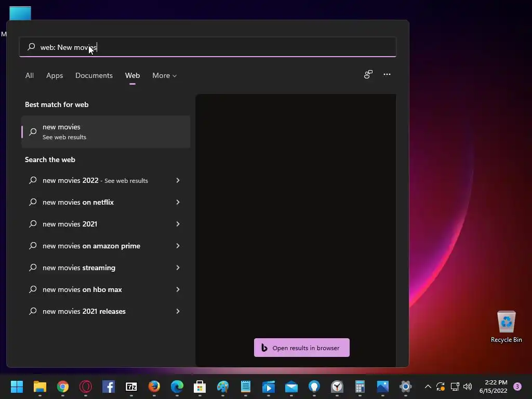Launch Microsoft Edge from taskbar
Viewport: 532px width, 399px height.
pos(177,387)
